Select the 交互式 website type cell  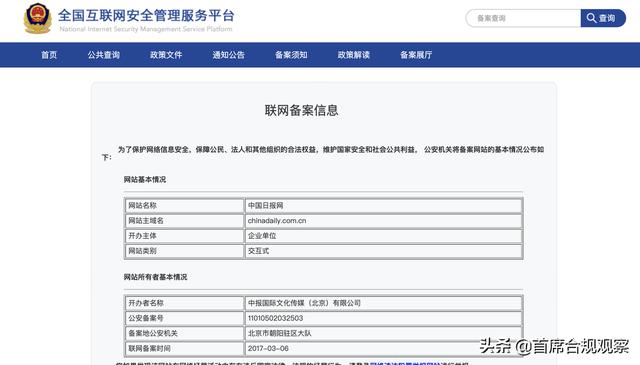coord(383,251)
